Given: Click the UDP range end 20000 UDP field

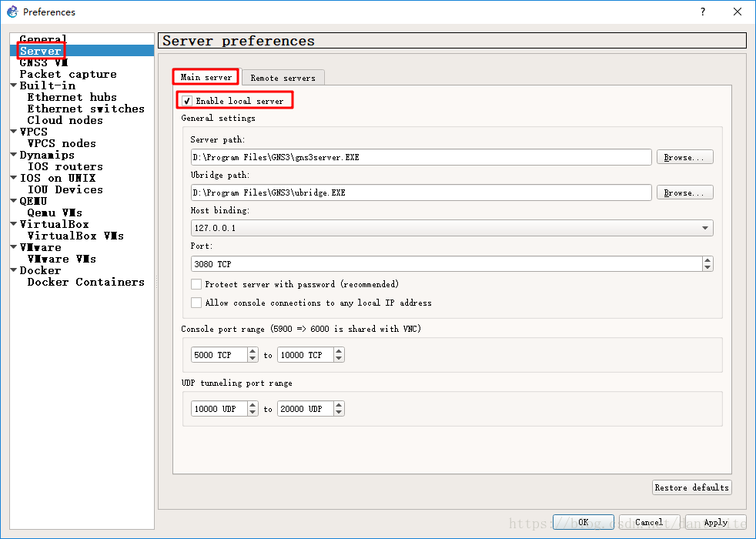Looking at the screenshot, I should pyautogui.click(x=306, y=409).
